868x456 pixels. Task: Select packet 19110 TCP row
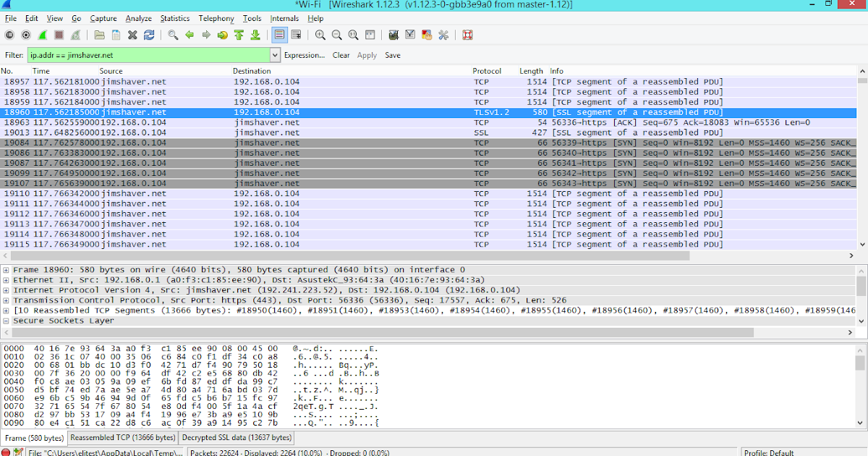(428, 193)
